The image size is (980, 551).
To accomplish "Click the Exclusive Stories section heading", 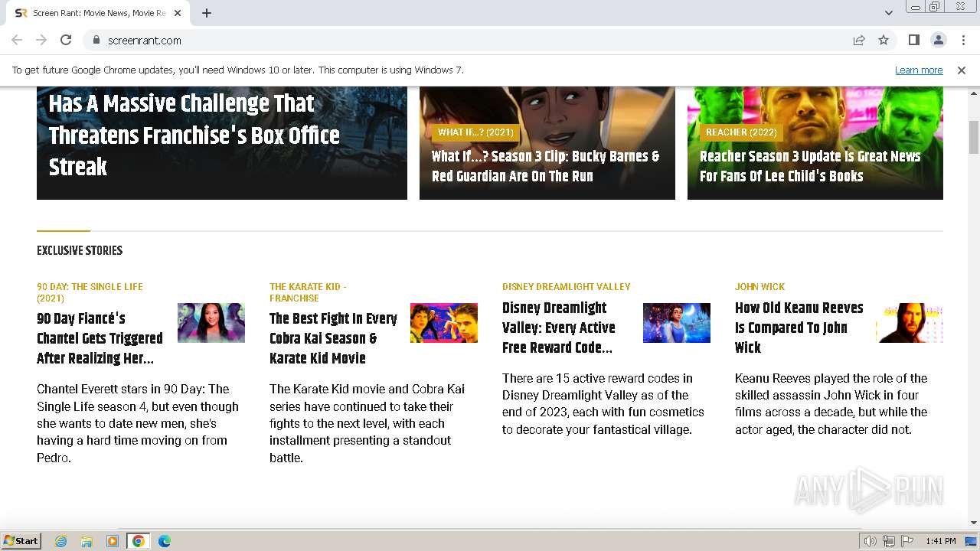I will (x=80, y=250).
